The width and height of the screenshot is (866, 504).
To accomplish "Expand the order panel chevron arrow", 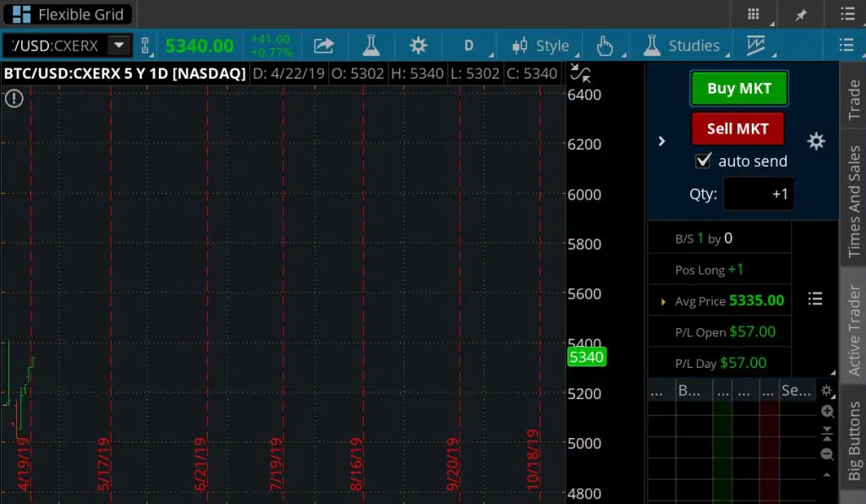I will point(662,141).
